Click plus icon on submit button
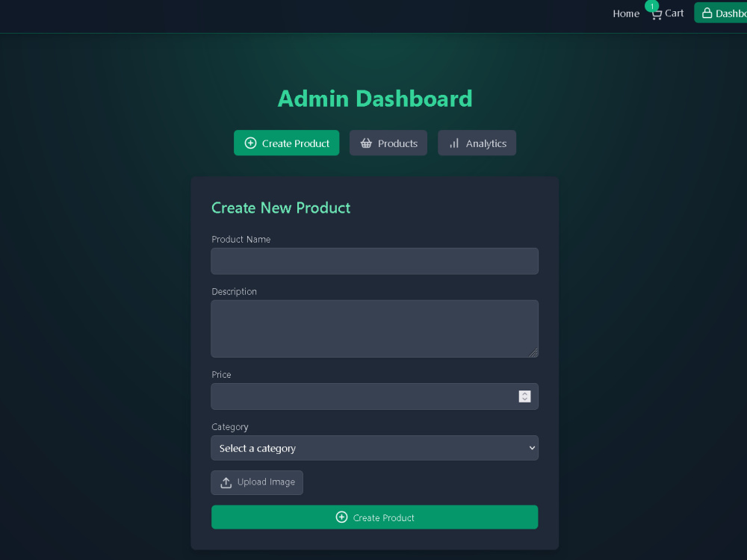747x560 pixels. point(341,517)
